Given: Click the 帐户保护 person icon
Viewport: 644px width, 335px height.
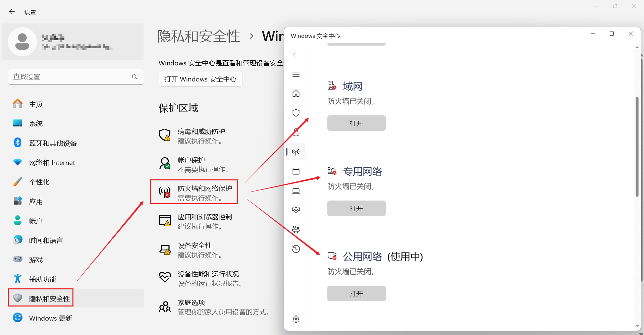Looking at the screenshot, I should [165, 164].
